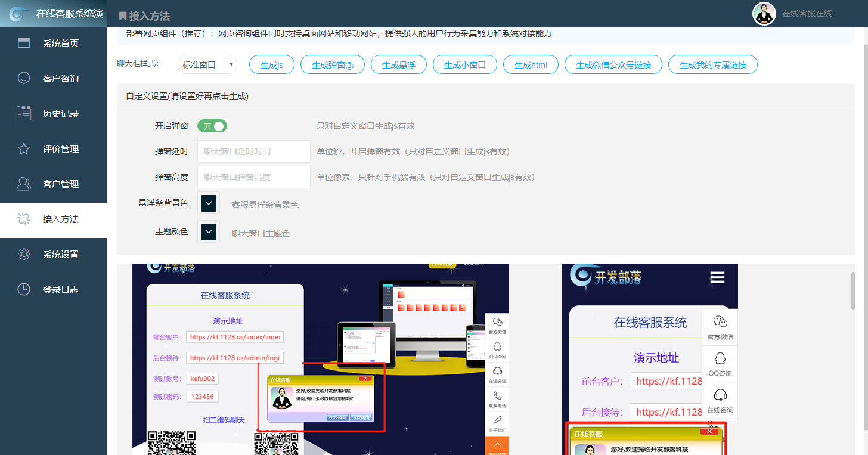Open the 聊天框样式 标准窗口 dropdown

coord(207,64)
